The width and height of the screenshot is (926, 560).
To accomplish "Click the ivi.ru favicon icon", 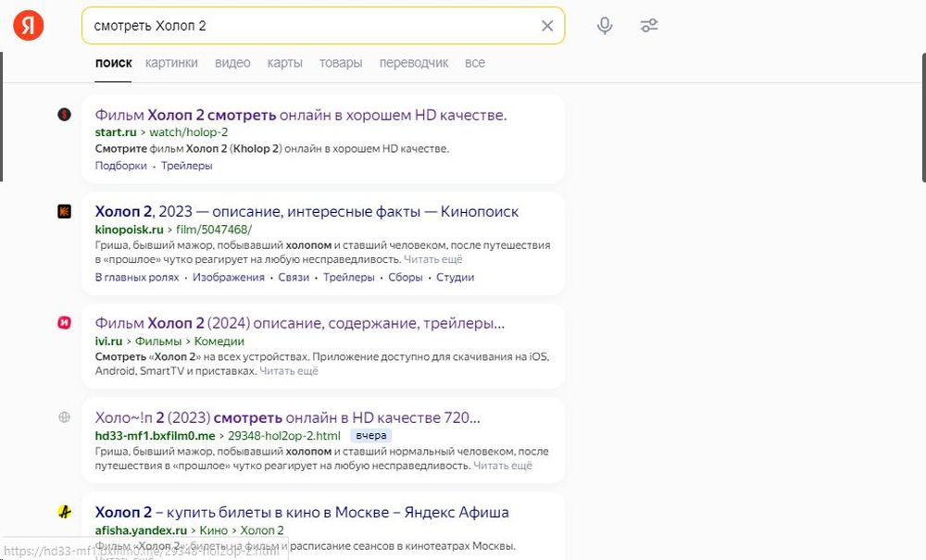I will (65, 323).
